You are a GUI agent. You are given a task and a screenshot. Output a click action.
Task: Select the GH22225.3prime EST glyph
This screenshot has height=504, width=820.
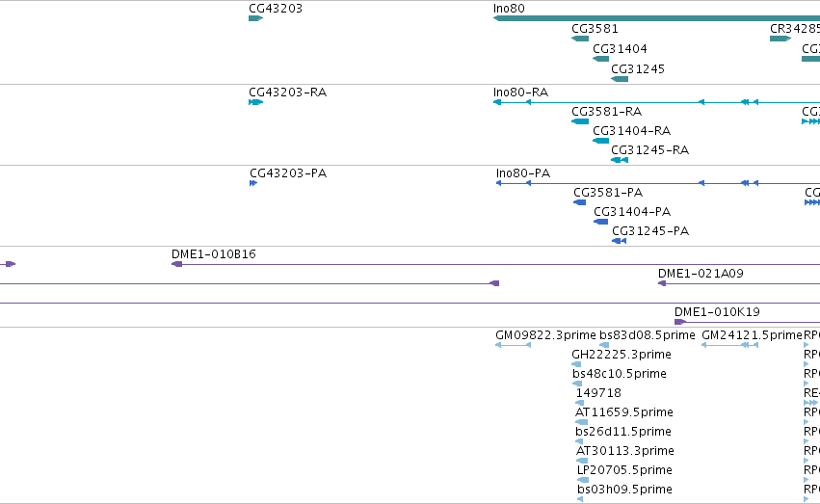click(576, 364)
